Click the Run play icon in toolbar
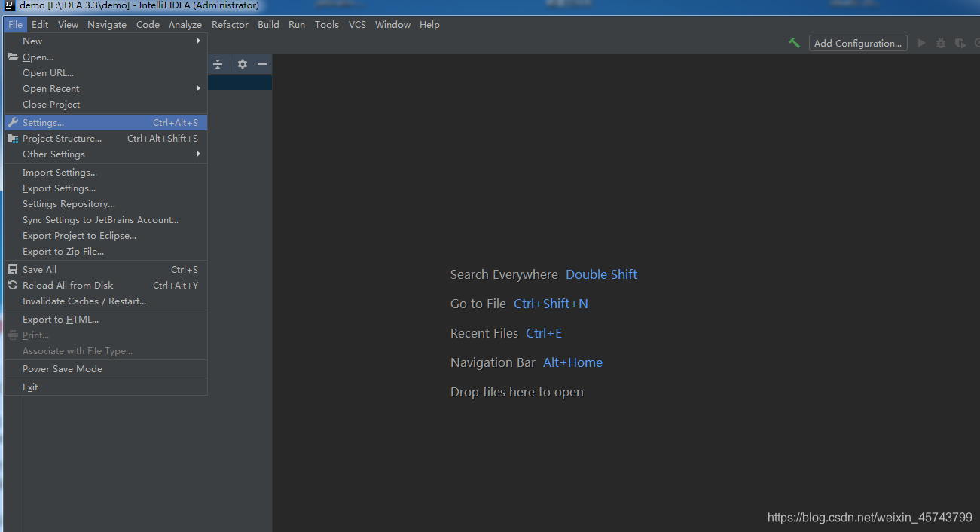Image resolution: width=980 pixels, height=532 pixels. (x=921, y=44)
